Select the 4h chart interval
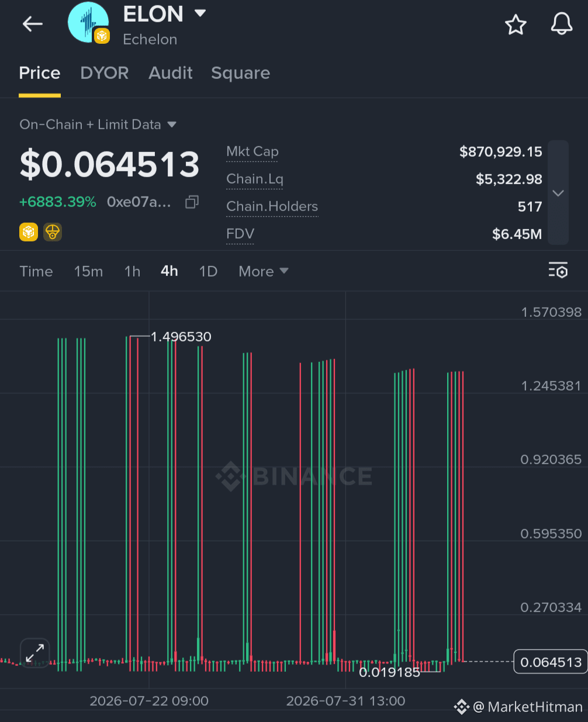 pos(170,271)
